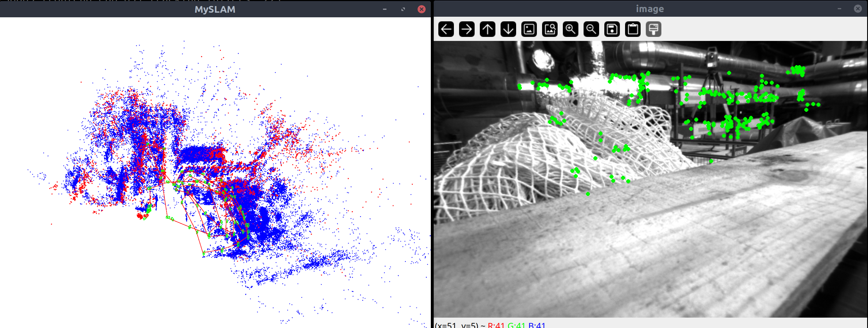868x328 pixels.
Task: Reset zoom to original image size
Action: click(529, 29)
